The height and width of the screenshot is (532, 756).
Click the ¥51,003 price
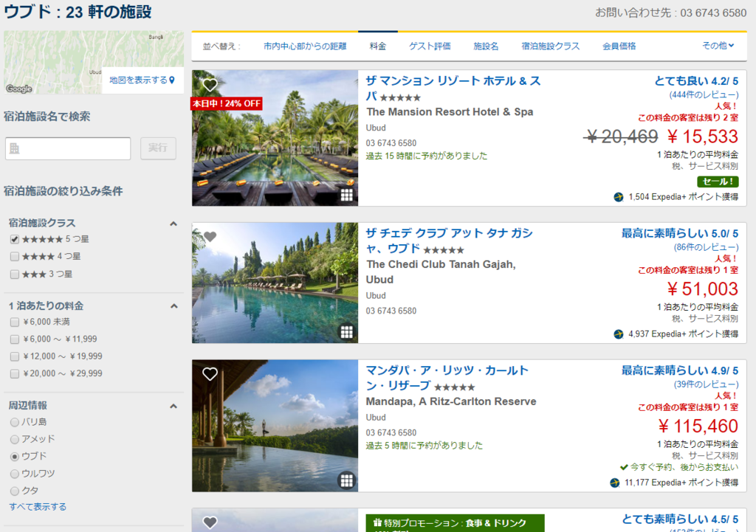tap(703, 289)
